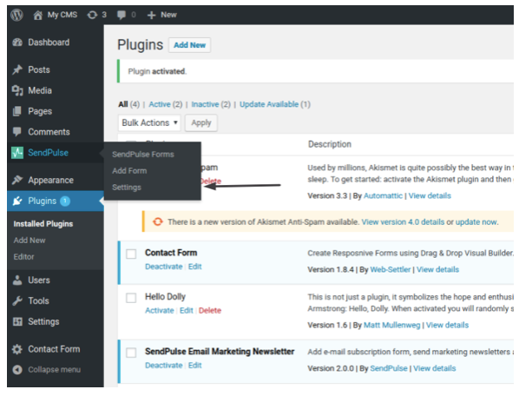Click the Collapse menu arrow icon
Screen dimensions: 532x396
pyautogui.click(x=17, y=369)
